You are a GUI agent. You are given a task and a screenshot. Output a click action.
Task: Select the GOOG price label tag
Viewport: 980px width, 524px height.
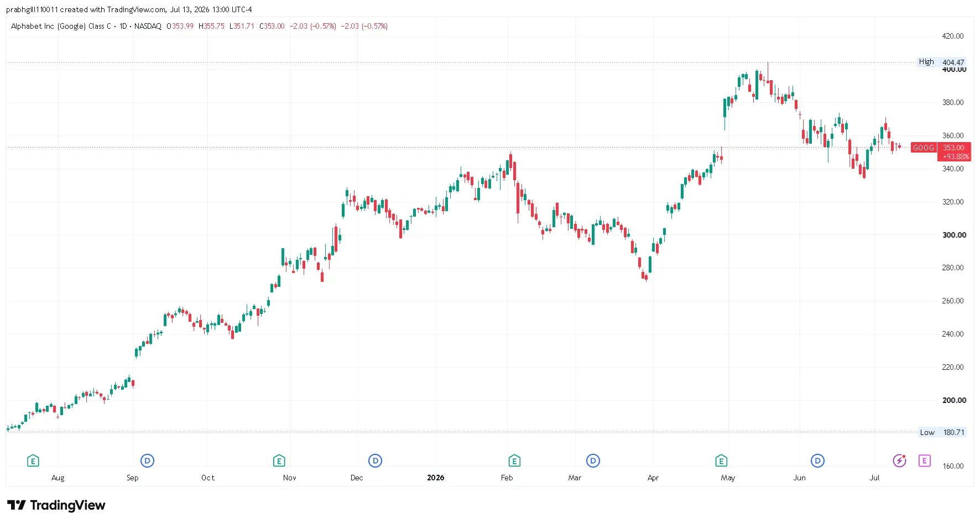pyautogui.click(x=924, y=148)
